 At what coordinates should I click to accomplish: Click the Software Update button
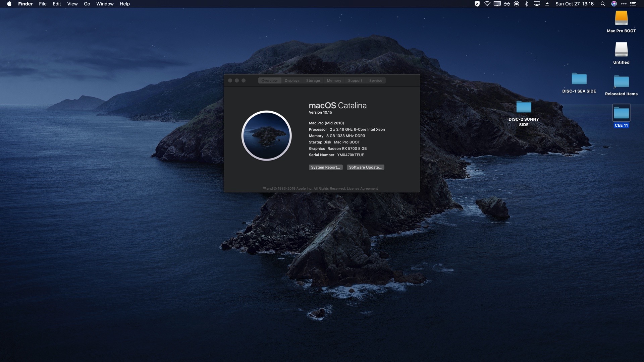pyautogui.click(x=365, y=167)
